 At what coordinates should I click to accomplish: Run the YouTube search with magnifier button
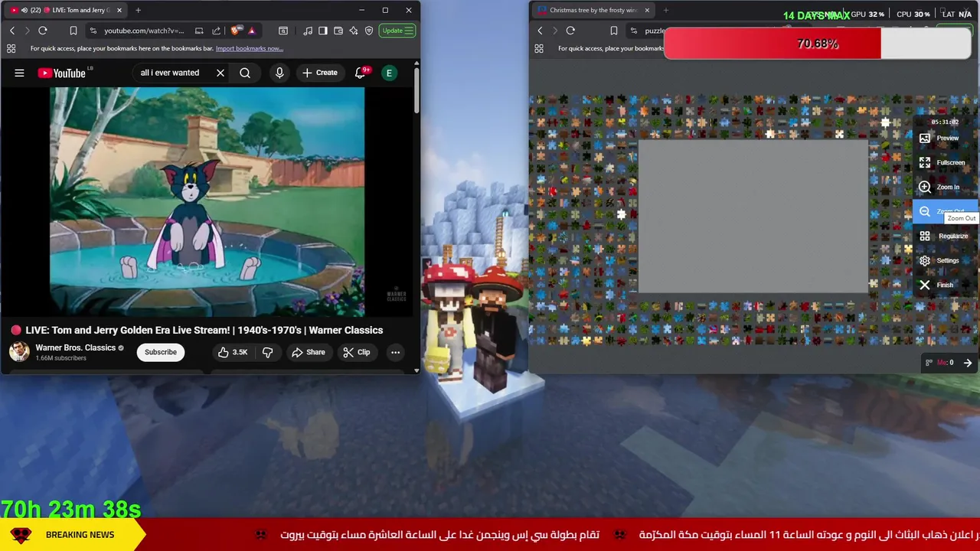click(x=245, y=73)
